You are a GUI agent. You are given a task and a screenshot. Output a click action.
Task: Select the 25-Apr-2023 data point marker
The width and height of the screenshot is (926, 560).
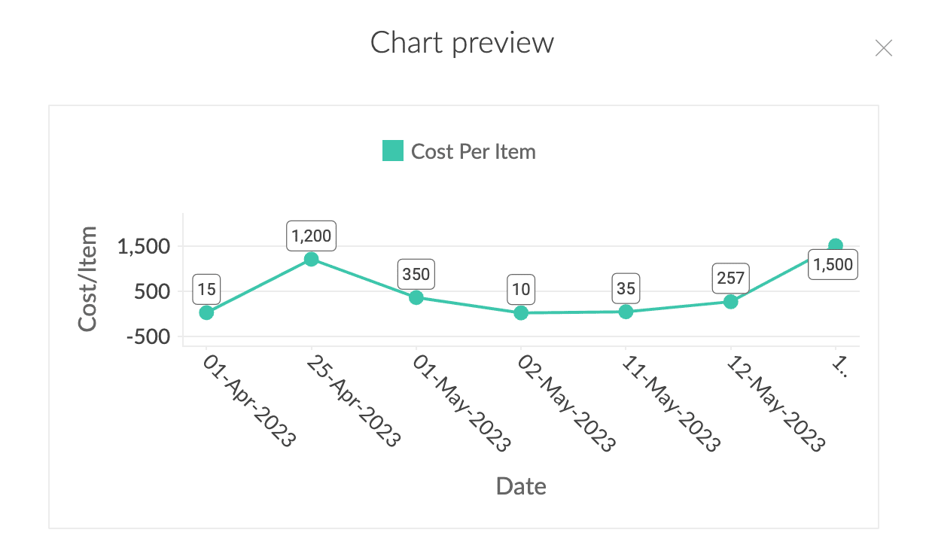(x=311, y=259)
